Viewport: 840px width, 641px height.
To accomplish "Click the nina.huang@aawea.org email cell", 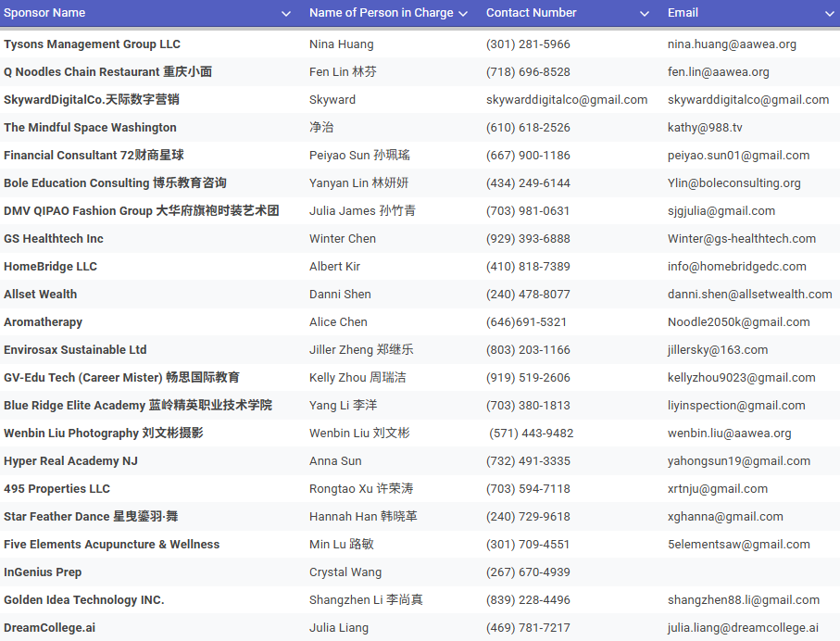I will coord(732,44).
